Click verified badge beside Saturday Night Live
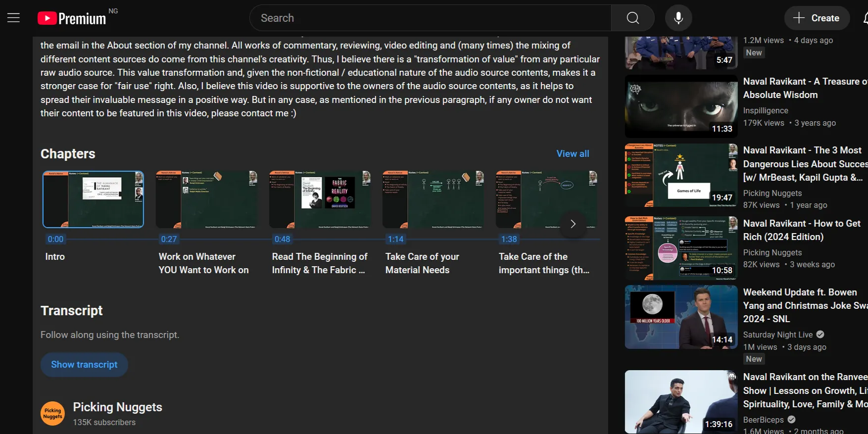 pyautogui.click(x=820, y=335)
